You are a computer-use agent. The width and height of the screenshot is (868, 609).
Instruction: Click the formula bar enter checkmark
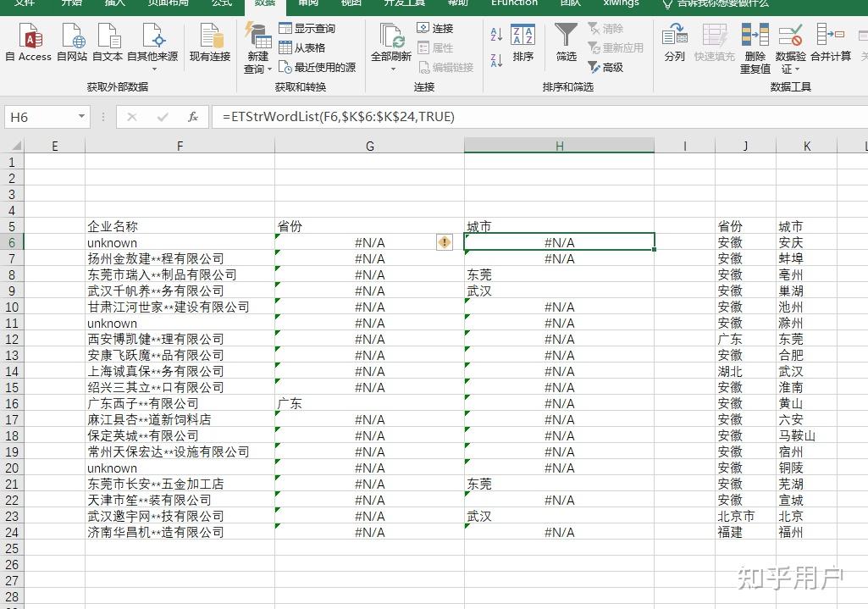coord(163,117)
